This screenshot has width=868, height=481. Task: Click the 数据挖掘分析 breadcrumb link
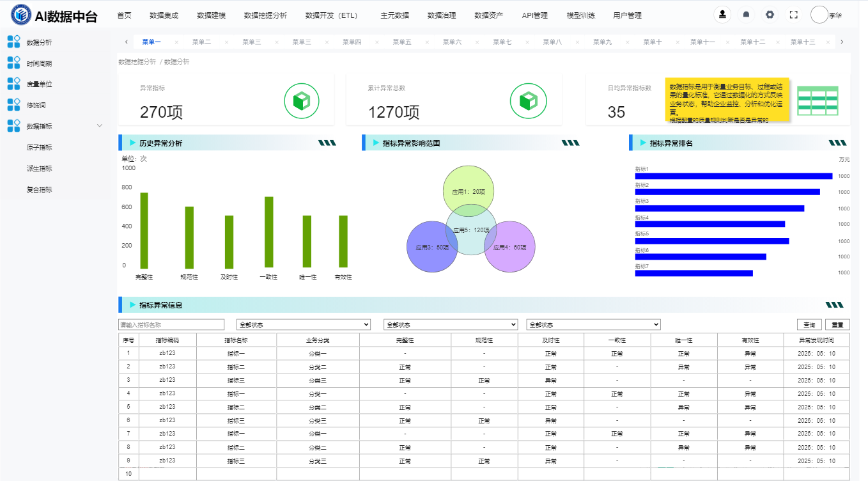point(137,62)
